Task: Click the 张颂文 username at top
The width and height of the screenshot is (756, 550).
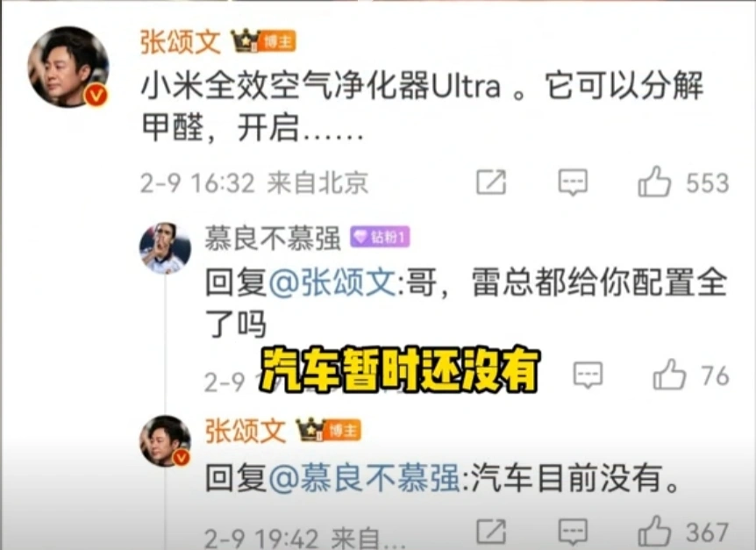Action: 181,42
